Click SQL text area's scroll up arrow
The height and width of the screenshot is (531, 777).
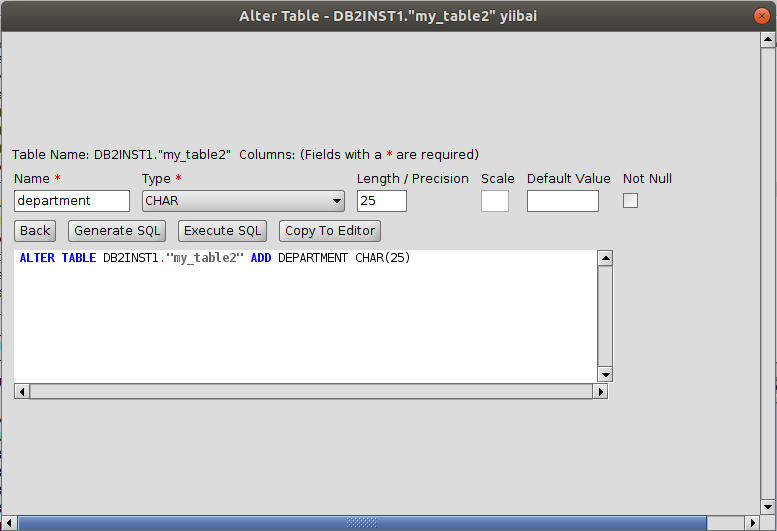(604, 258)
